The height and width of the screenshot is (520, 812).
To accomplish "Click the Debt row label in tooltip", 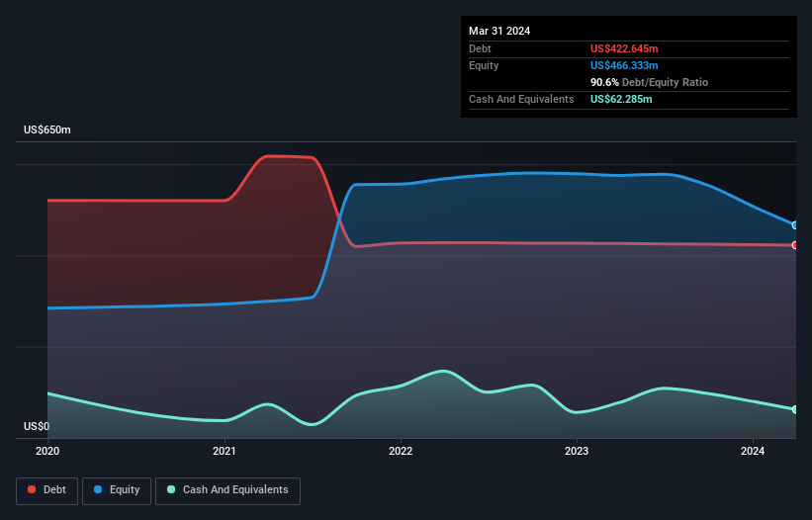I will [x=480, y=48].
